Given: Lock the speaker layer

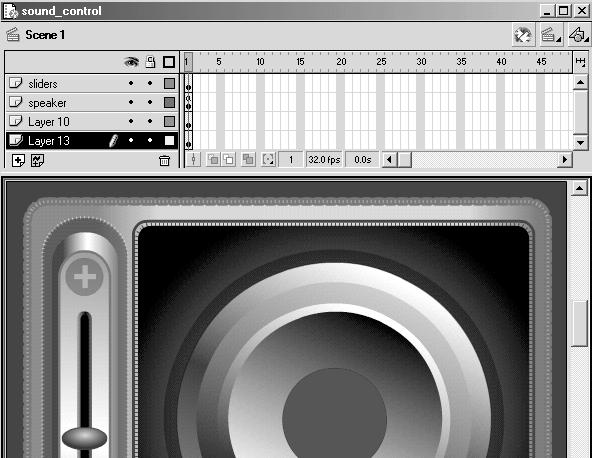Looking at the screenshot, I should (150, 102).
